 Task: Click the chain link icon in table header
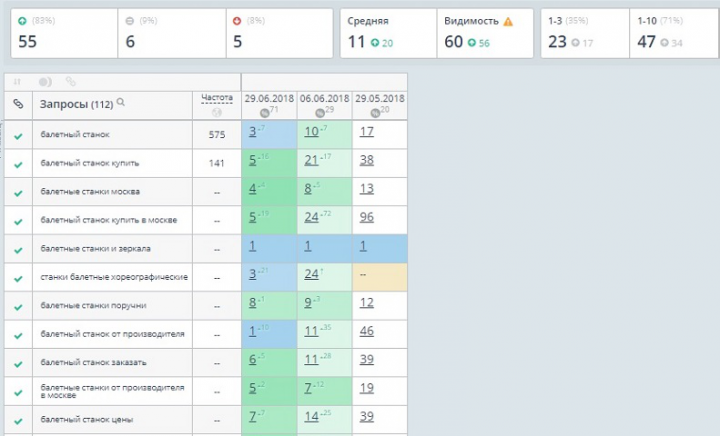(x=18, y=104)
